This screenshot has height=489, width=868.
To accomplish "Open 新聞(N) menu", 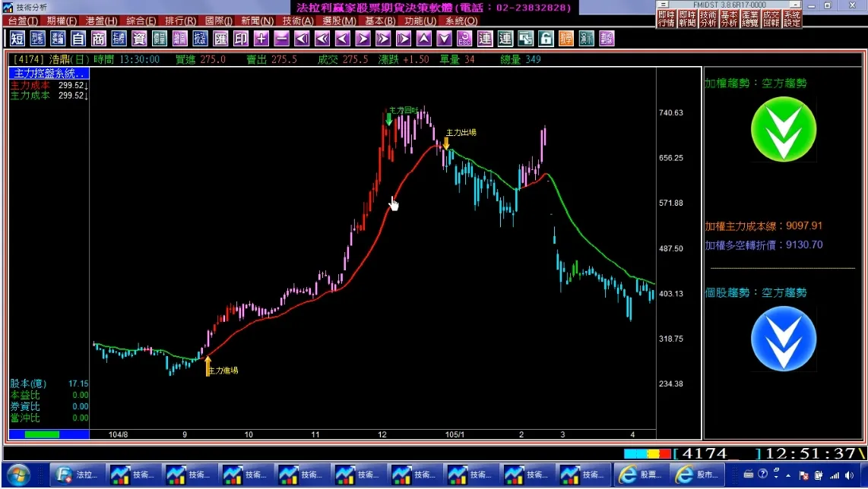I will click(258, 21).
